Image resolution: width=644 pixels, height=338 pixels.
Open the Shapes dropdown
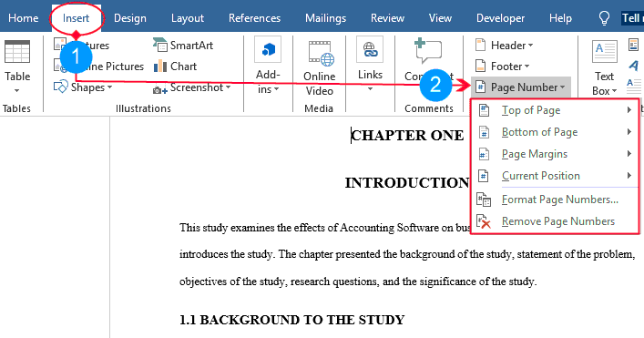pos(83,87)
